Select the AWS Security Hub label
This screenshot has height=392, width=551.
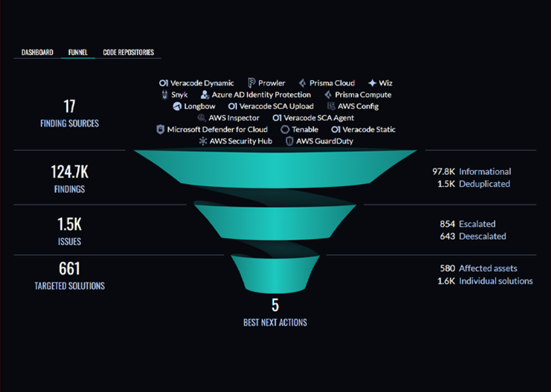point(241,141)
